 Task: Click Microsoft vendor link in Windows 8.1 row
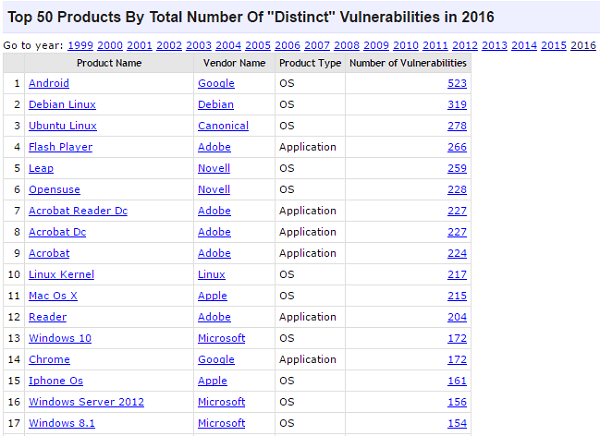[x=222, y=423]
